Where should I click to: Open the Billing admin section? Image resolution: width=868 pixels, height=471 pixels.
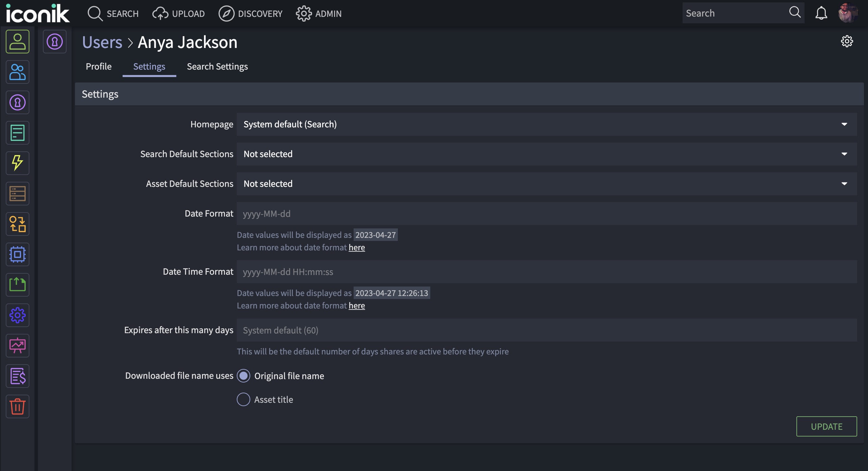17,376
